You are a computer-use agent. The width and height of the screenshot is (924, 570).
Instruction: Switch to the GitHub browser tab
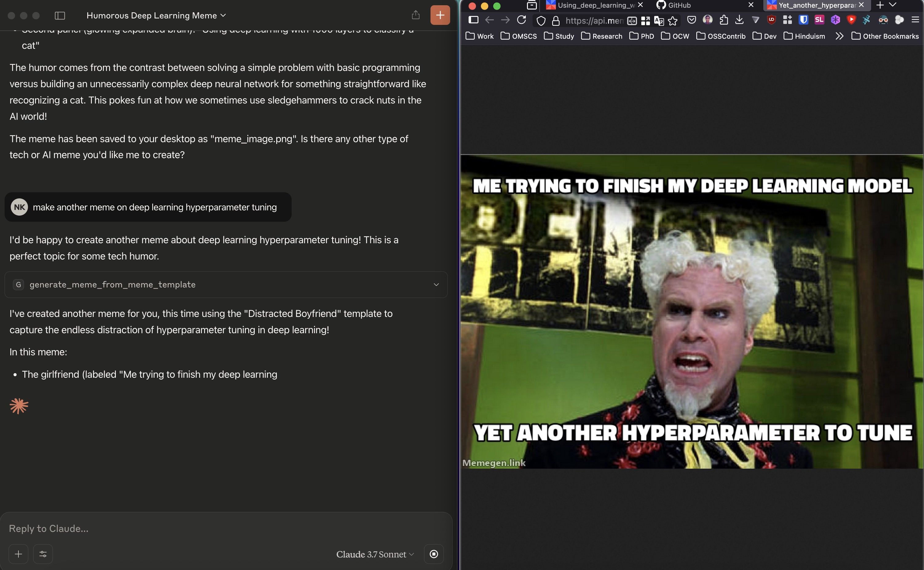coord(679,5)
